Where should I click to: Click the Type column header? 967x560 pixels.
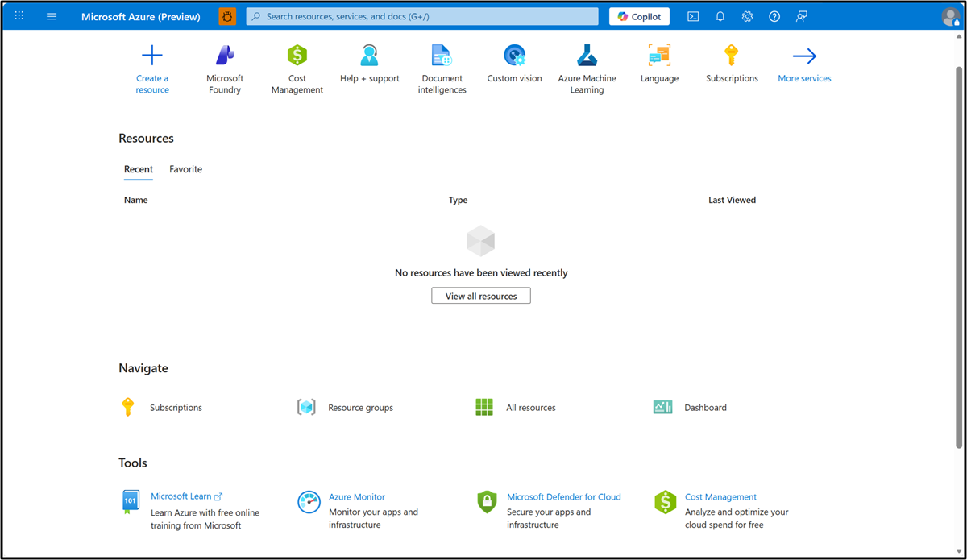pos(458,200)
